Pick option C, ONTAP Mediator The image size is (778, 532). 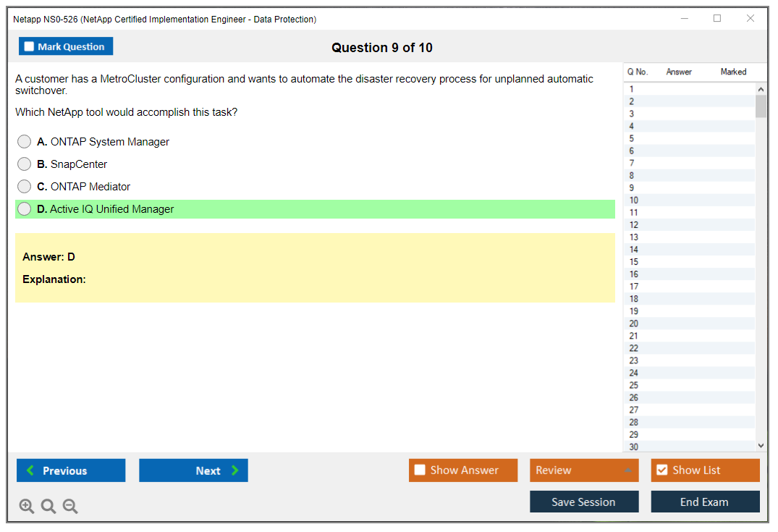click(x=25, y=187)
